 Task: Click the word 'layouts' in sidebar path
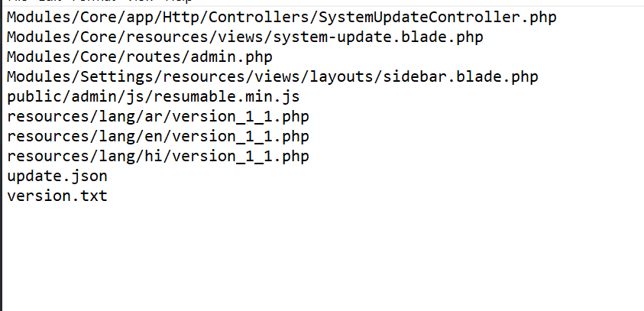[341, 76]
